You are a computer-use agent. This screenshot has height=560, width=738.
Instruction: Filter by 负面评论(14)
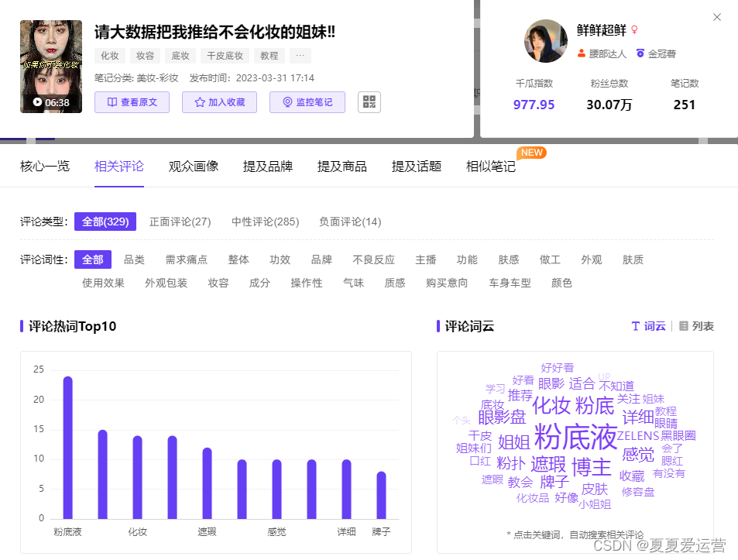click(x=350, y=222)
